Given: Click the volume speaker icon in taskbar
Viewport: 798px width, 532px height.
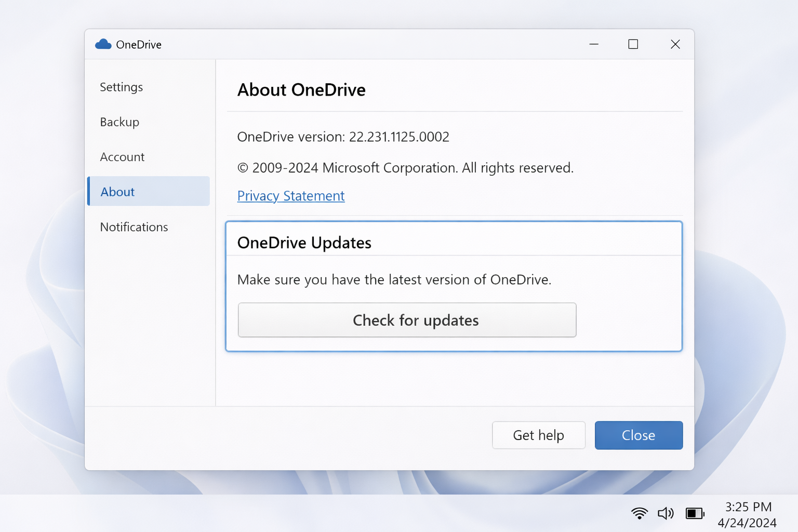Looking at the screenshot, I should pos(666,513).
